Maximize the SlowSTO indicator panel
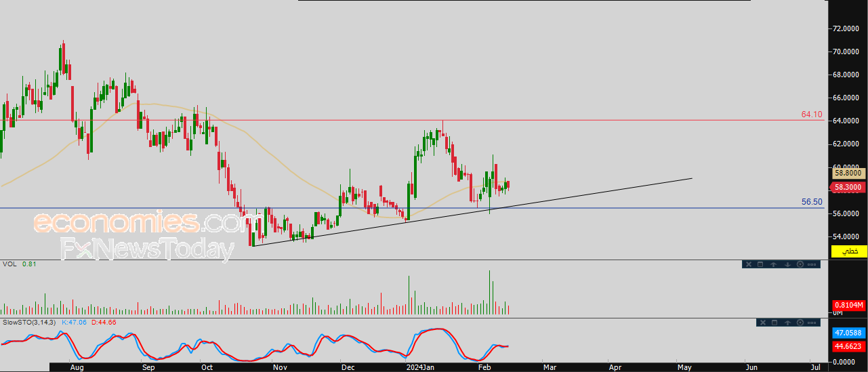 [x=774, y=323]
